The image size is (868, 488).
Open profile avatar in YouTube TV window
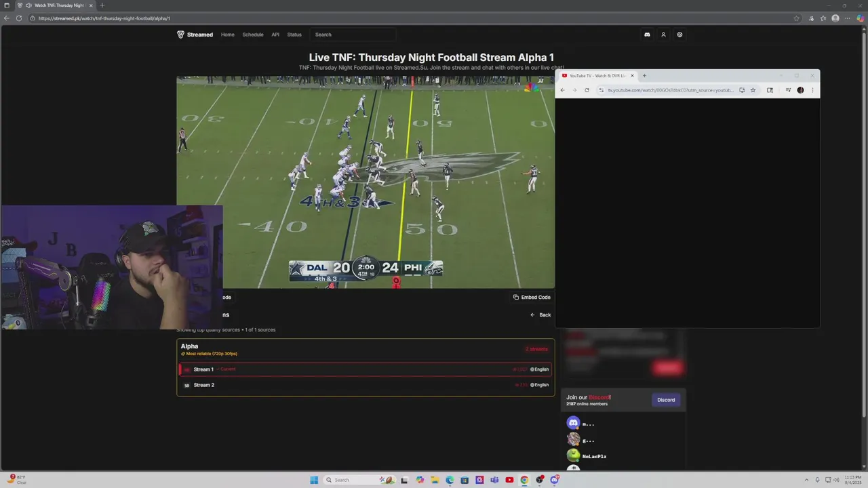tap(800, 90)
